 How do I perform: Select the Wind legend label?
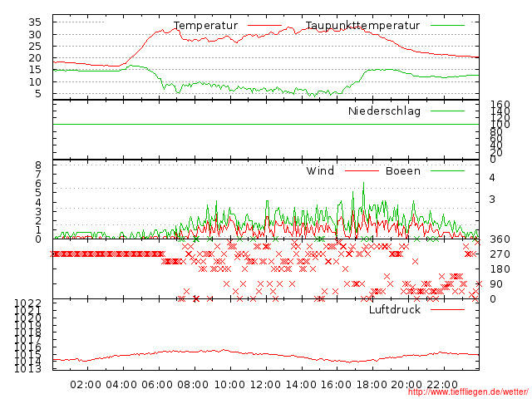click(x=320, y=171)
